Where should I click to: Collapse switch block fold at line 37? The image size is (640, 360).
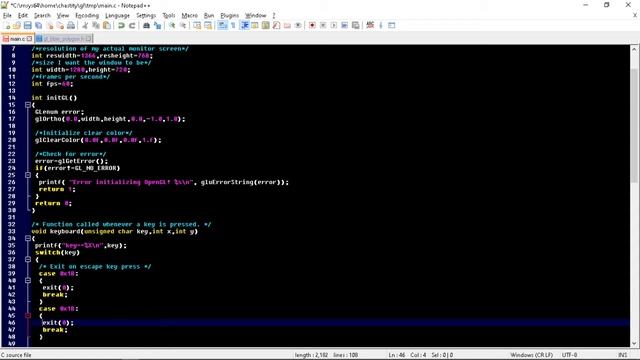click(28, 259)
